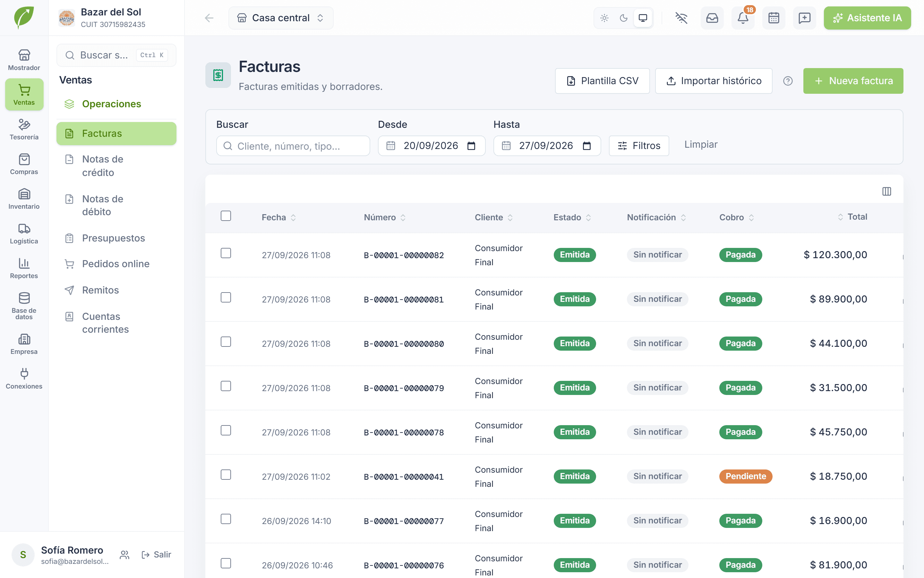
Task: Switch to light theme sun icon
Action: (x=604, y=18)
